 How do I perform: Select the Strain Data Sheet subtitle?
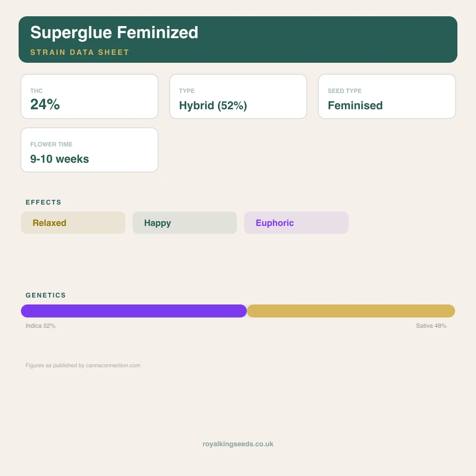tap(79, 52)
